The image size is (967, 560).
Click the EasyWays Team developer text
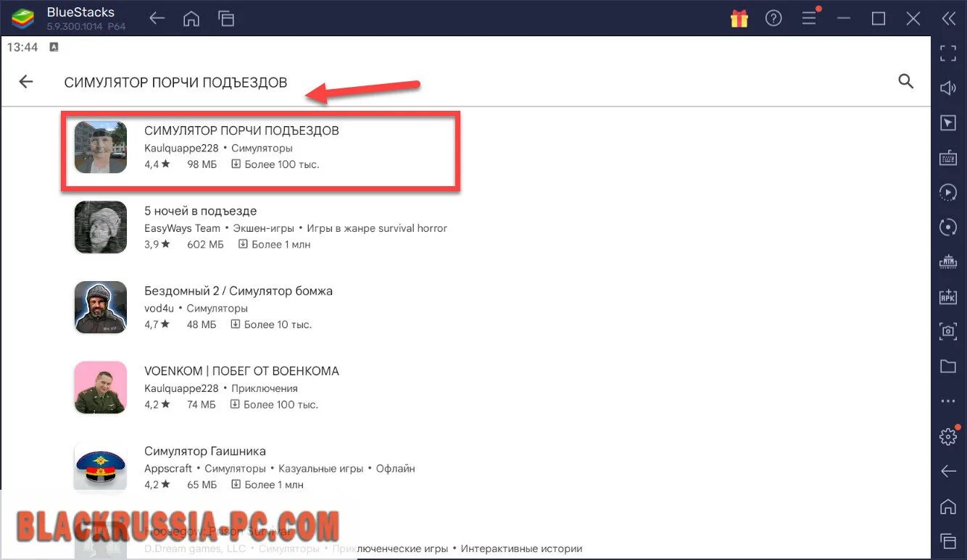[x=182, y=228]
